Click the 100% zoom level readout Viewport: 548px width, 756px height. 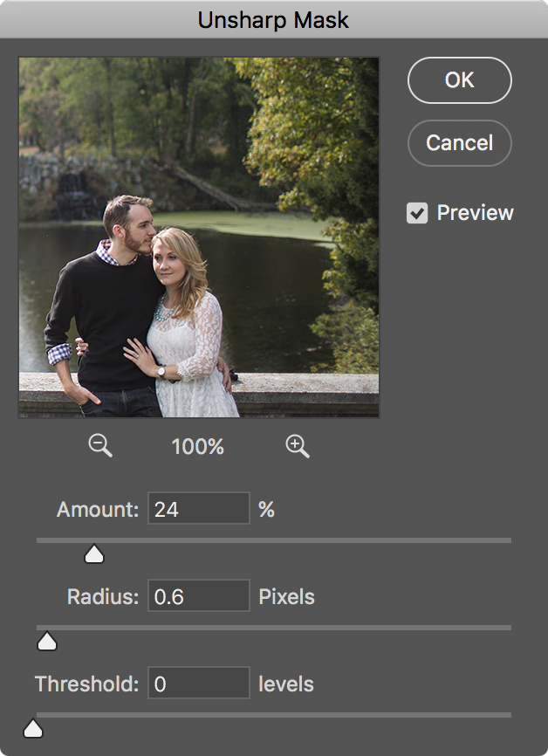(197, 446)
